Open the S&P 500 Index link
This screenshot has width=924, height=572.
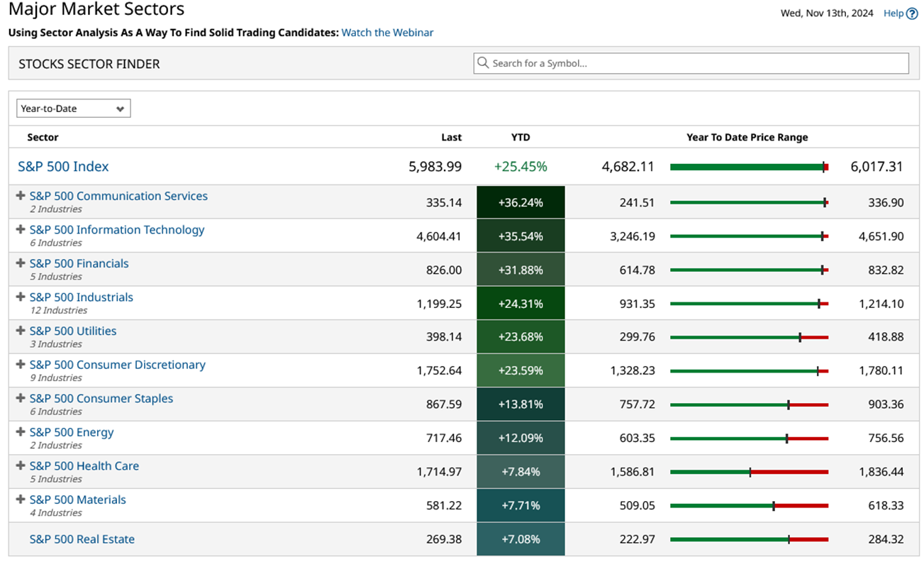tap(63, 167)
